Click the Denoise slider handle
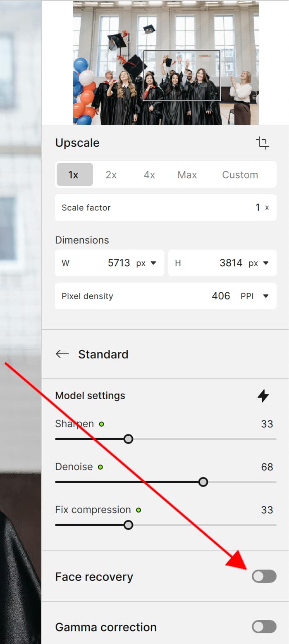This screenshot has width=289, height=644. 203,482
